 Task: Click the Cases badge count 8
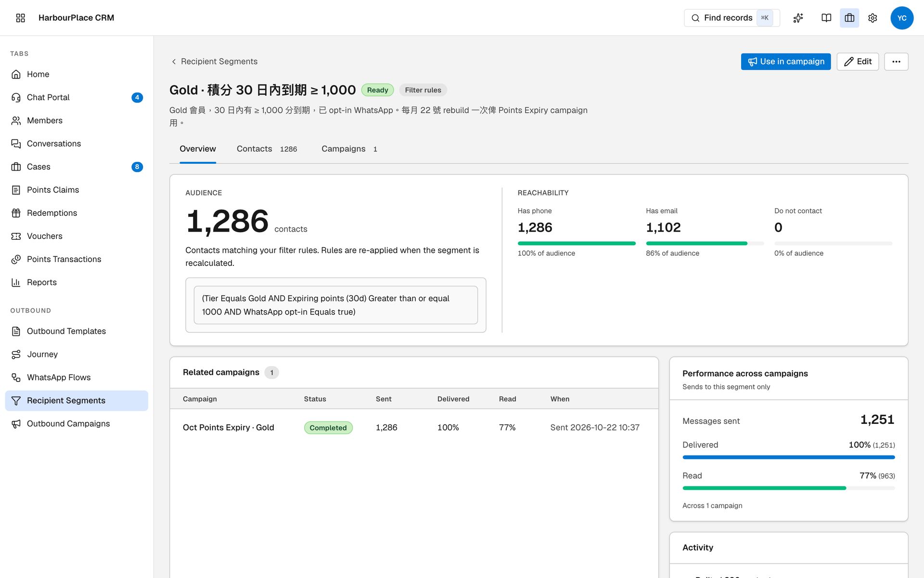tap(137, 167)
